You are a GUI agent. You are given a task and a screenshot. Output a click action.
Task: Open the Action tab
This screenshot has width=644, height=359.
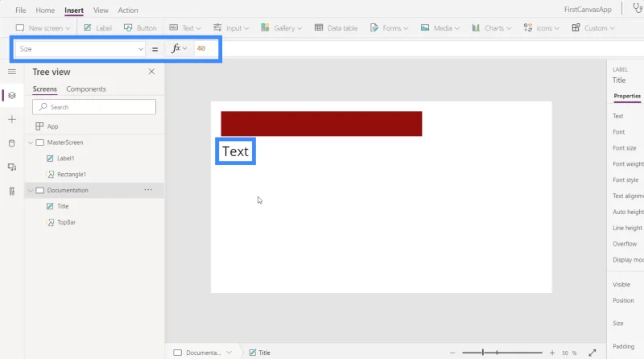128,10
